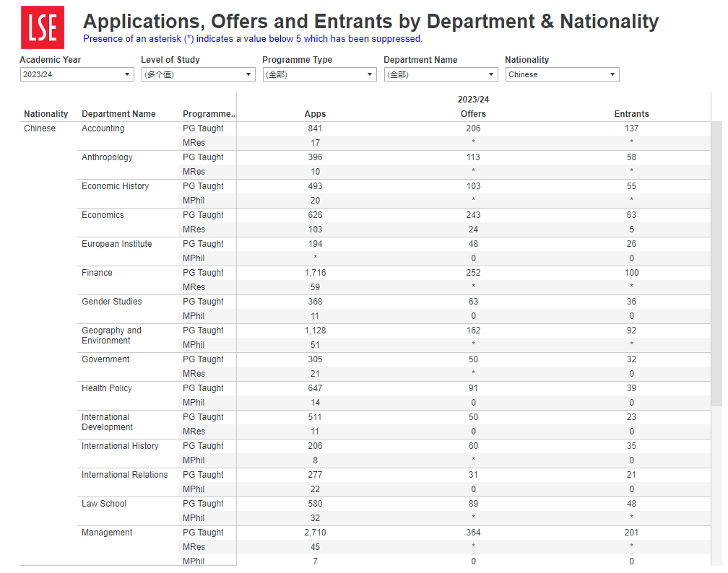Click the 2023/24 year header above Offers
This screenshot has width=728, height=573.
pos(473,100)
